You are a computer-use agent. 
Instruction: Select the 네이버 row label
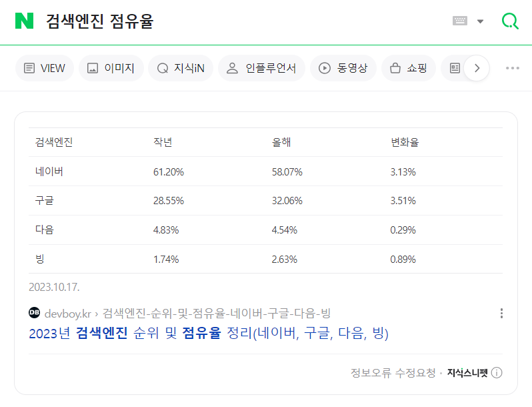[x=49, y=171]
